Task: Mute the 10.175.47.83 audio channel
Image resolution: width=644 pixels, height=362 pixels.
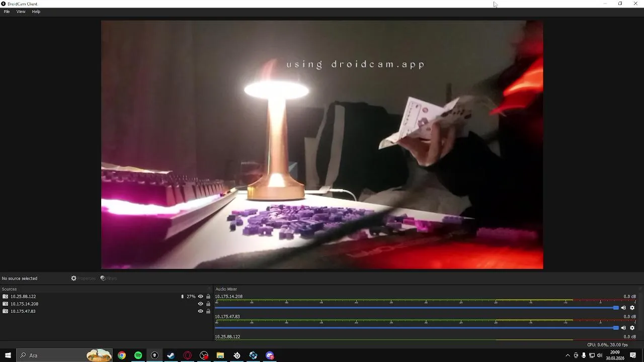Action: (623, 328)
